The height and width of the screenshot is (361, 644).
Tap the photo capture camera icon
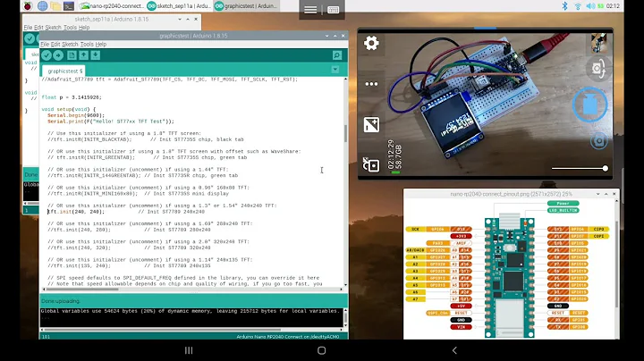598,141
